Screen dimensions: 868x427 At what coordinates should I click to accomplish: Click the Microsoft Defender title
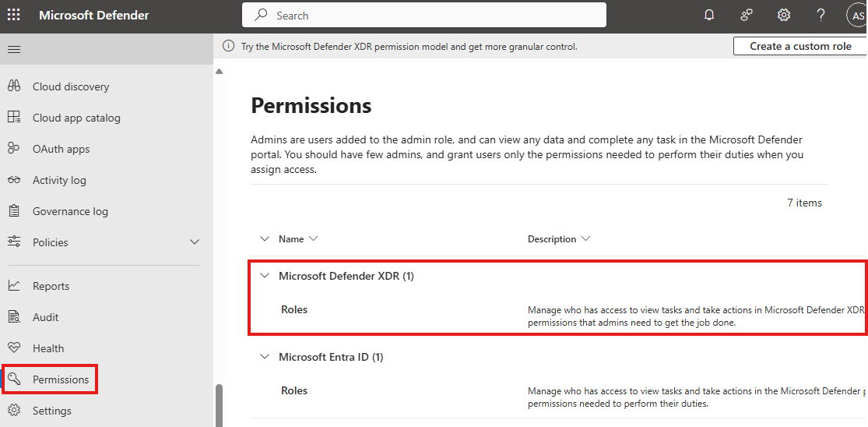(x=93, y=16)
